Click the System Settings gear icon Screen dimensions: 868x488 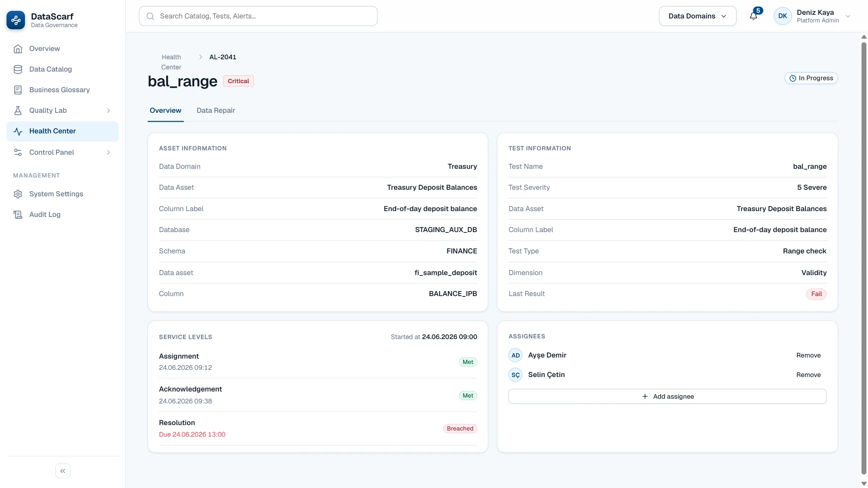pyautogui.click(x=18, y=194)
